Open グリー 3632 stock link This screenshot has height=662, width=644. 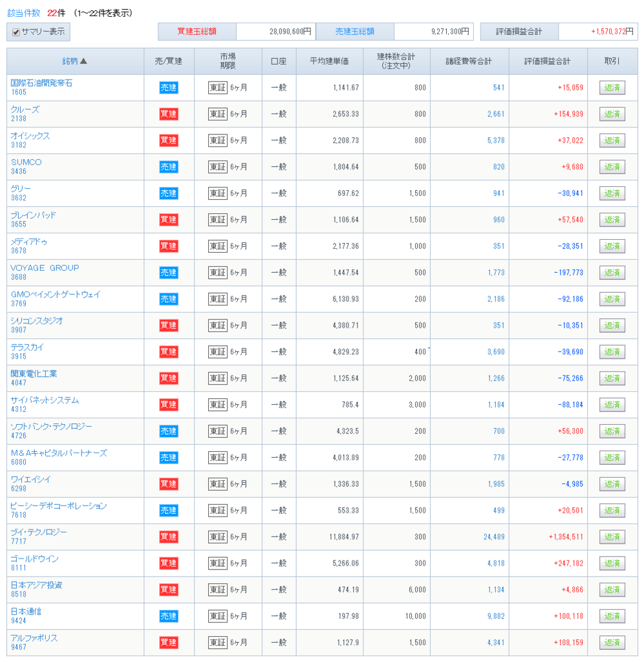21,189
